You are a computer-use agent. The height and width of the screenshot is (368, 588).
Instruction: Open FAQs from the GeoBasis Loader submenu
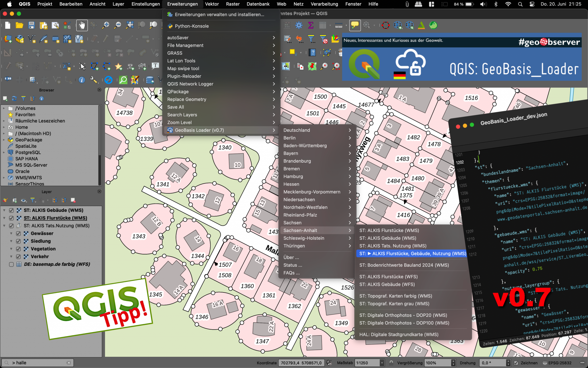291,273
